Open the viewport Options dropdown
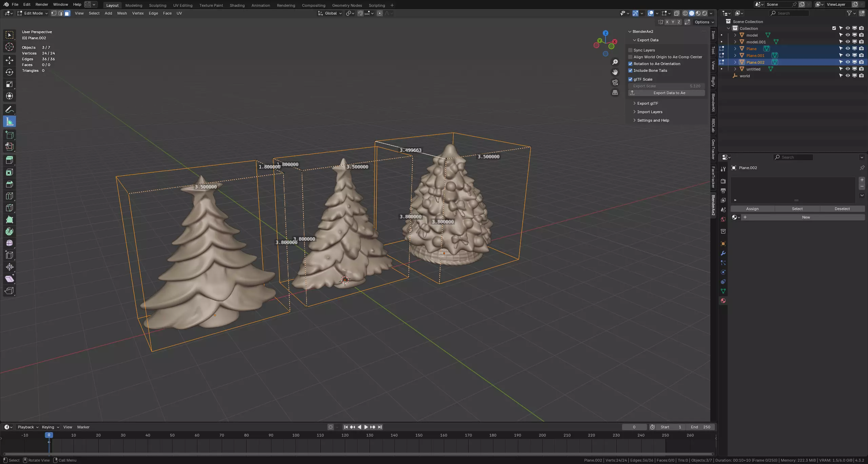 [704, 22]
